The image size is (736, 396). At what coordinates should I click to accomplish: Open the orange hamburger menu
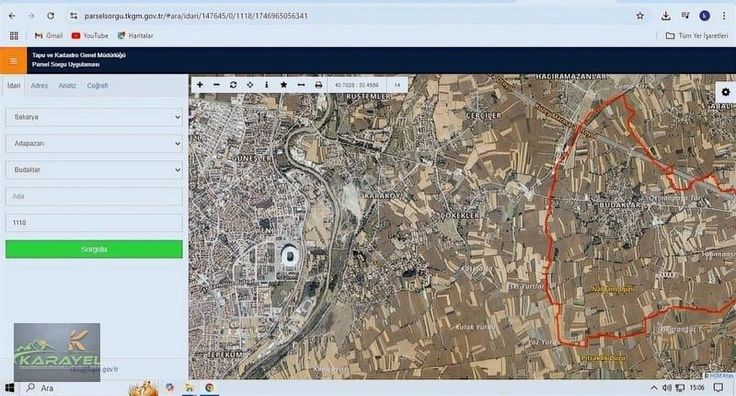(x=13, y=61)
